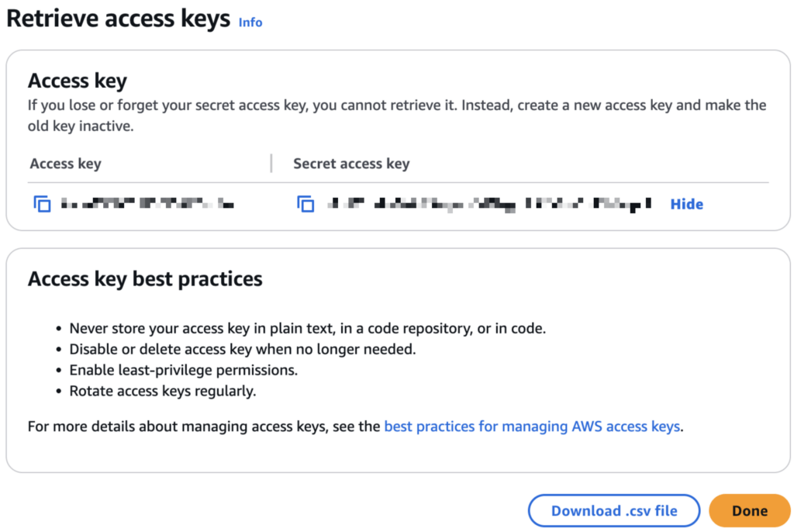Open the Info link beside the title
Screen dimensions: 794x532
[250, 22]
